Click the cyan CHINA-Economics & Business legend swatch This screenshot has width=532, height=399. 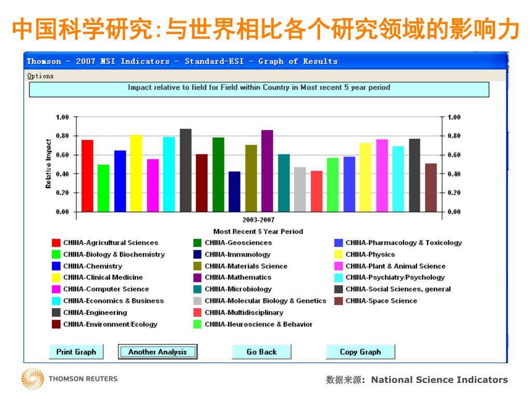(56, 301)
